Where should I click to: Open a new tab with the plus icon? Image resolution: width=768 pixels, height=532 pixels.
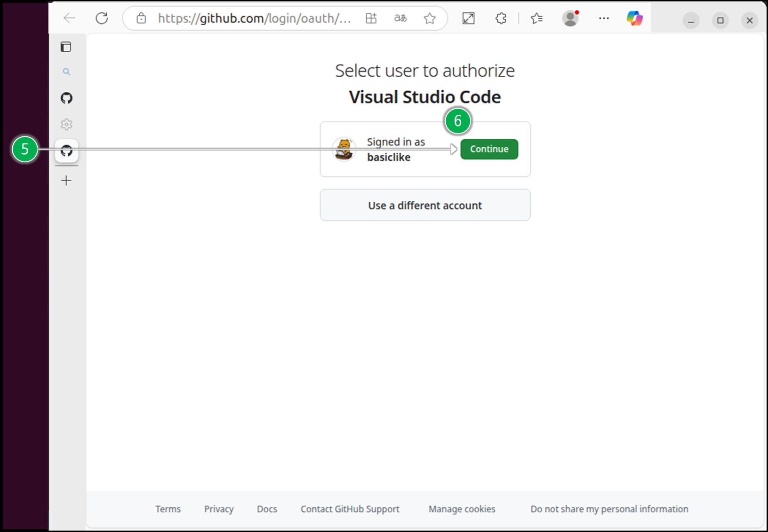click(x=66, y=180)
